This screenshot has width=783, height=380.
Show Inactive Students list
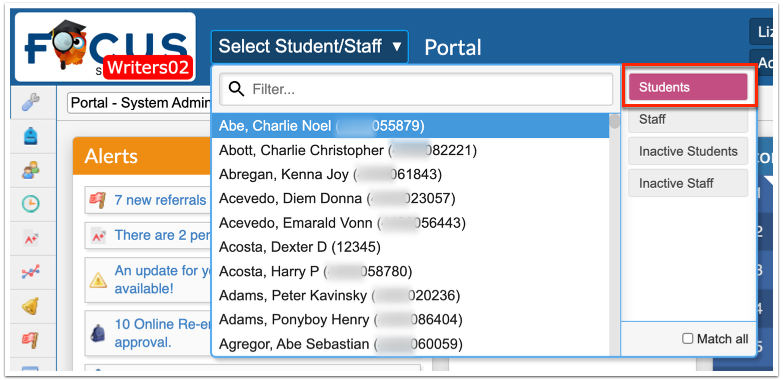click(688, 151)
